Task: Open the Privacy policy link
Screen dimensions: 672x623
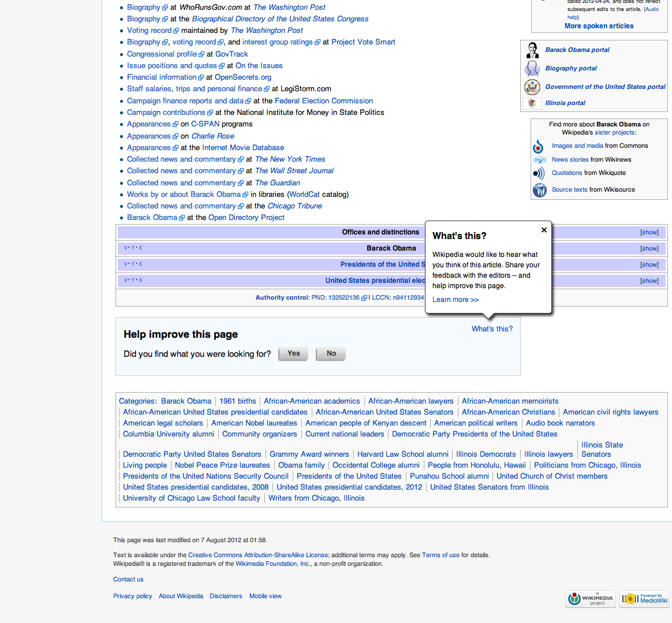Action: 132,596
